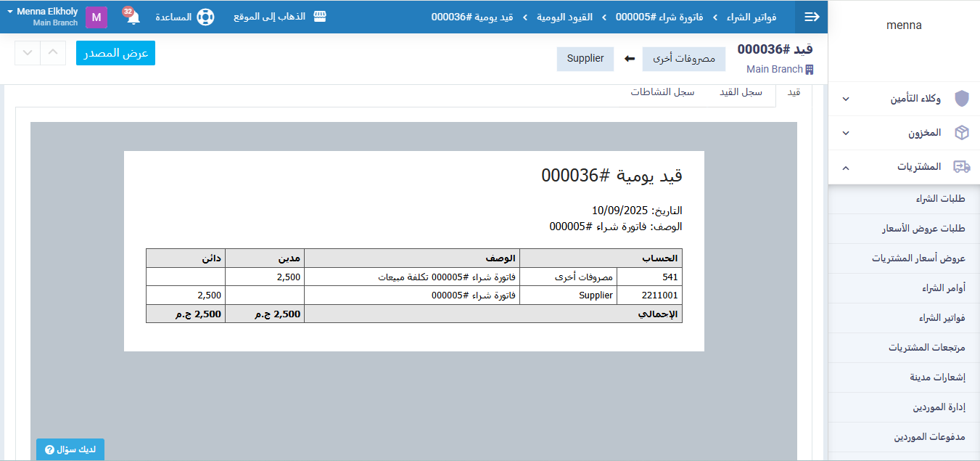This screenshot has height=461, width=980.
Task: Open إشعارات مدينة in sidebar
Action: pos(904,378)
